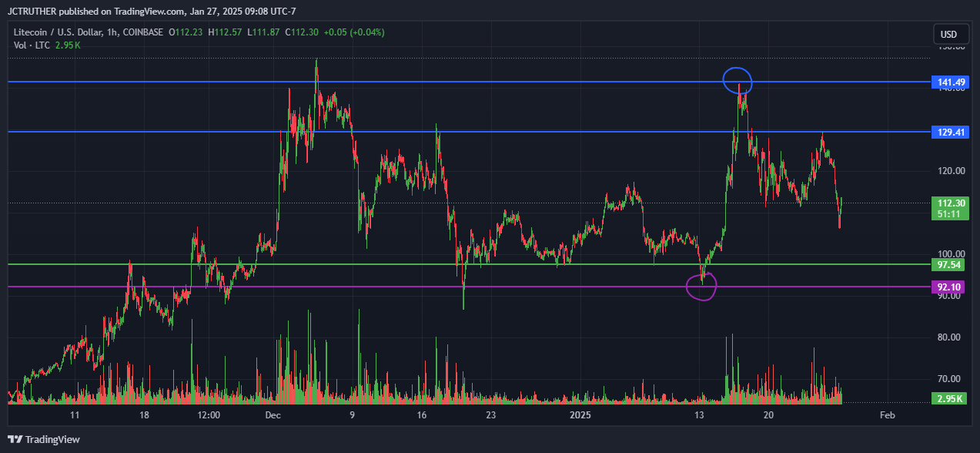Click the 13 date label on time axis
This screenshot has height=453, width=980.
(699, 415)
